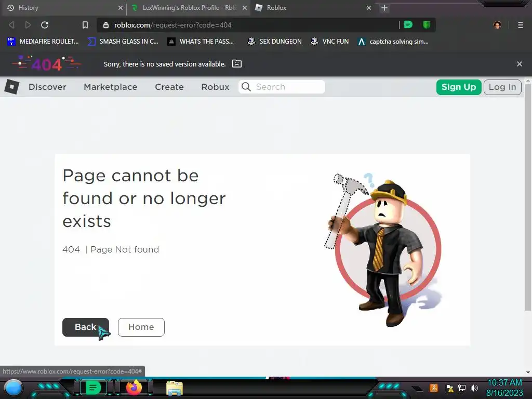The width and height of the screenshot is (532, 399).
Task: Click the orange Java tray icon
Action: (x=434, y=388)
